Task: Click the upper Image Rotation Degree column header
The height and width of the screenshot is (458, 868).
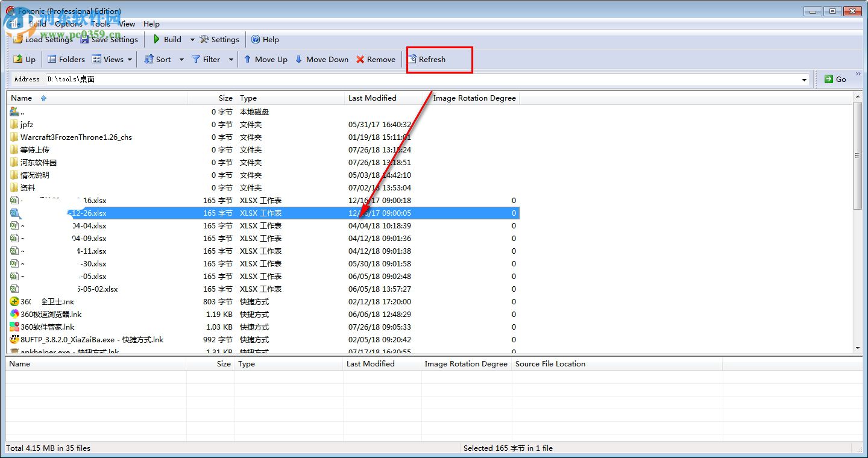Action: click(x=474, y=98)
